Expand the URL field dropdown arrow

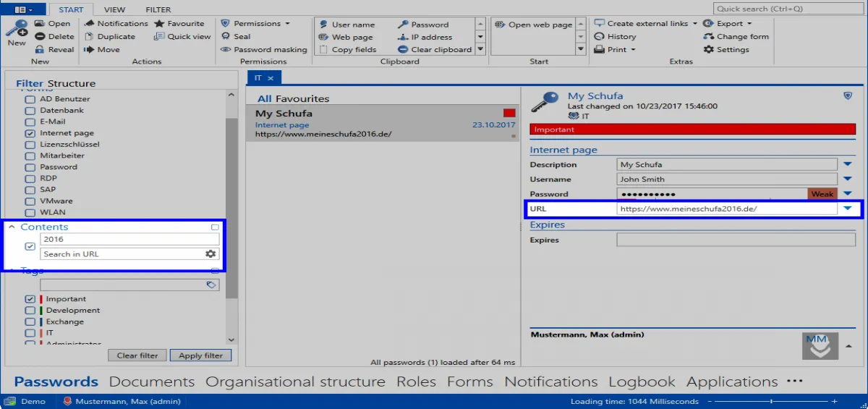click(848, 209)
